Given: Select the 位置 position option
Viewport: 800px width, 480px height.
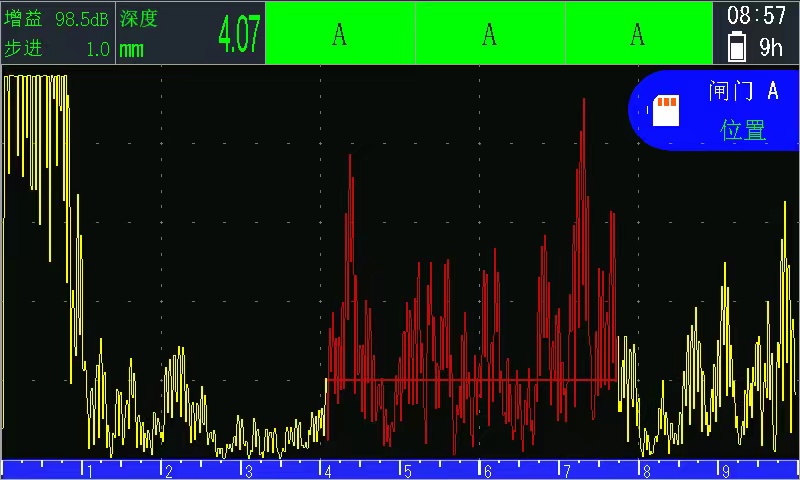Looking at the screenshot, I should (x=743, y=130).
